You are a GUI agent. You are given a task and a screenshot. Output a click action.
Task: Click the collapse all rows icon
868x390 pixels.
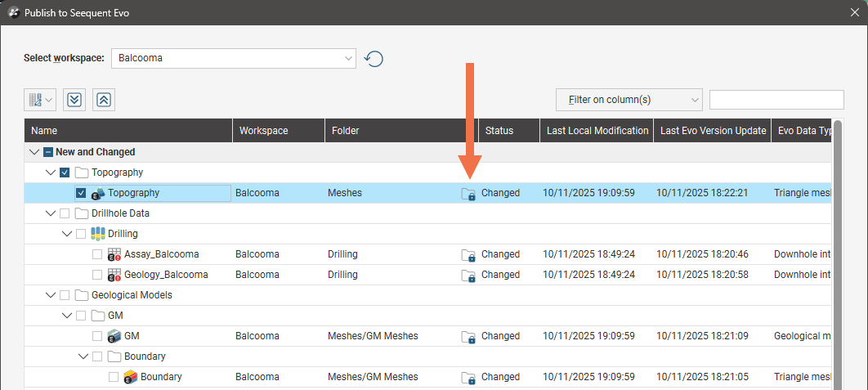[x=104, y=100]
